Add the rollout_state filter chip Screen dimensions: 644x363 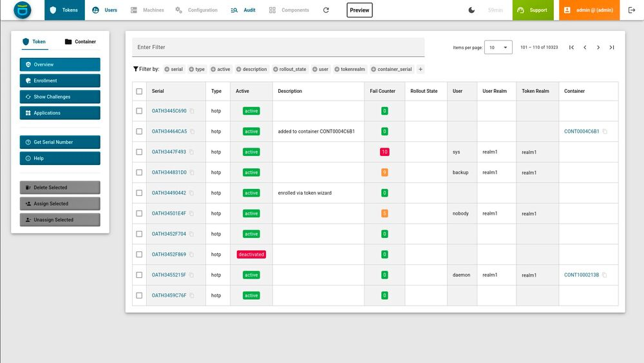tap(290, 69)
